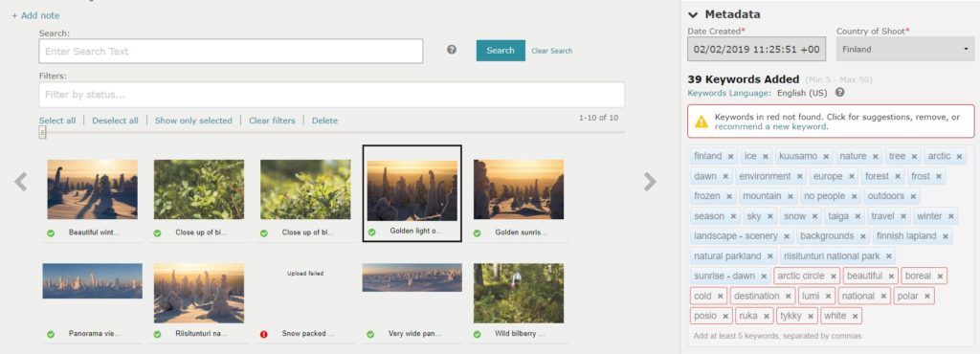The image size is (980, 354).
Task: Click '+ Add note' link
Action: [x=35, y=15]
